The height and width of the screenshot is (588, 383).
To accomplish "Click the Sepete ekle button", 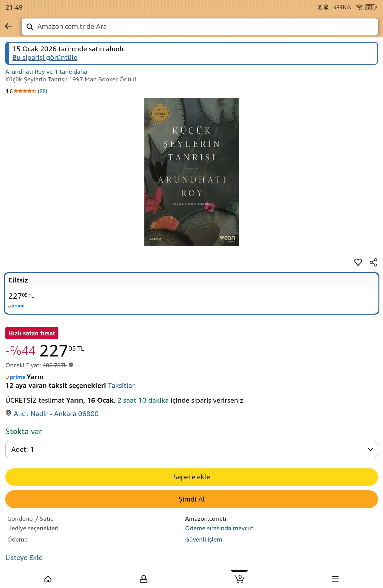I will pyautogui.click(x=191, y=477).
